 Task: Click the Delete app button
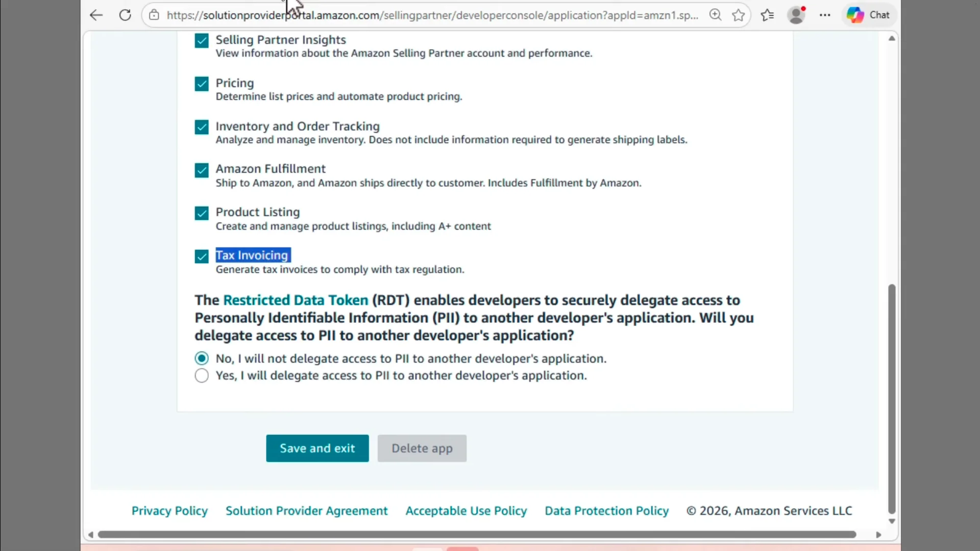[422, 448]
